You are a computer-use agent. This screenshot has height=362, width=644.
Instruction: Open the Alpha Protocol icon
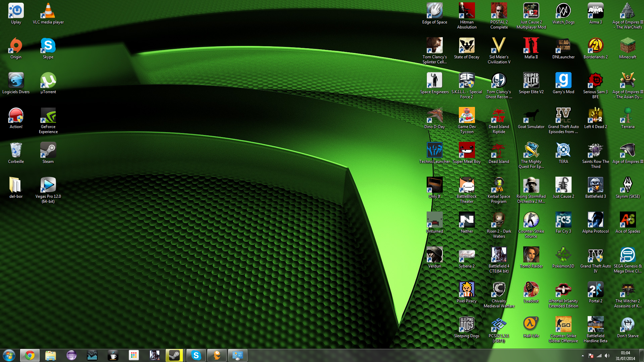point(595,223)
